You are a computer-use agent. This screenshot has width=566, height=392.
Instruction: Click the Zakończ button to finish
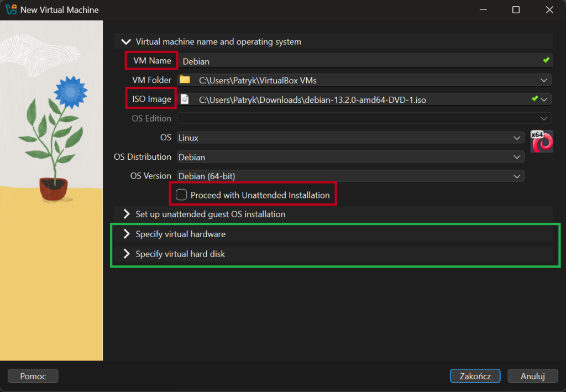tap(475, 376)
